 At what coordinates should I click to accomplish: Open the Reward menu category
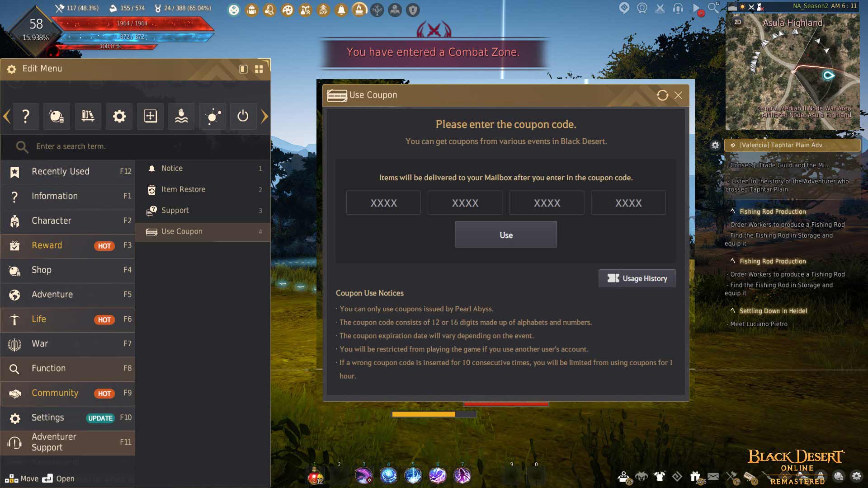coord(68,245)
